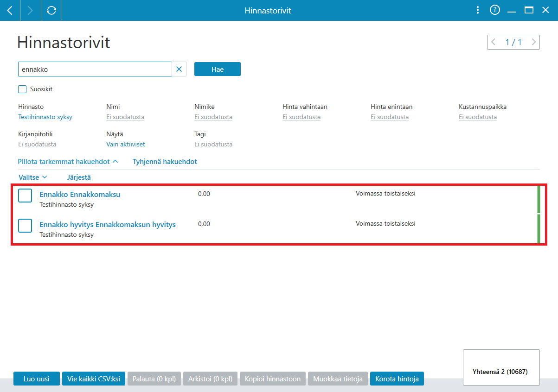Screen dimensions: 558x392
Task: Select the Ennakko Ennakkomaksu row checkbox
Action: (25, 196)
